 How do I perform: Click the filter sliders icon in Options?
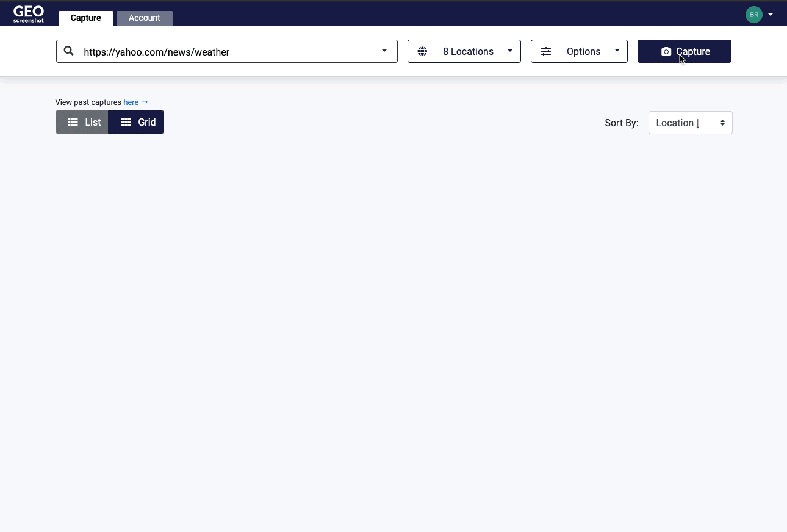point(545,51)
